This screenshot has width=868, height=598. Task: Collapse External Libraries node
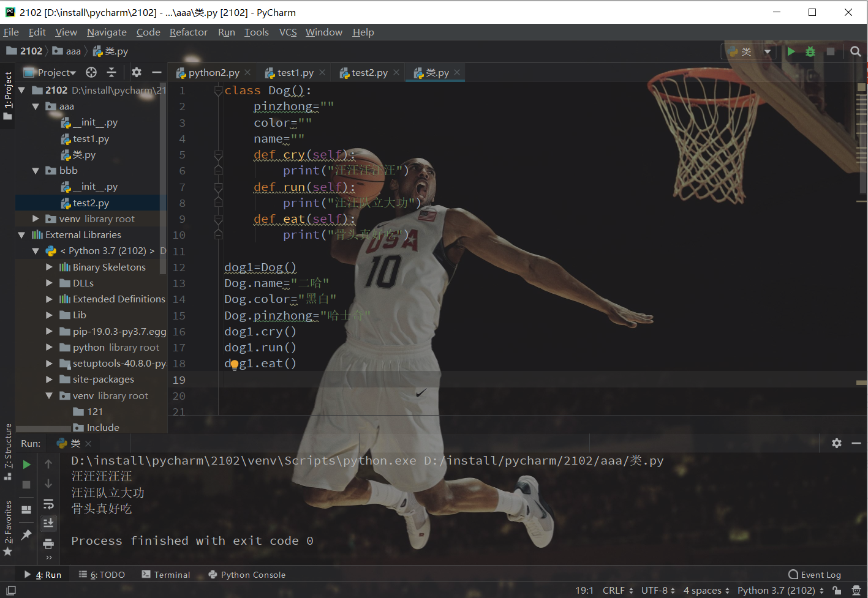click(x=22, y=235)
